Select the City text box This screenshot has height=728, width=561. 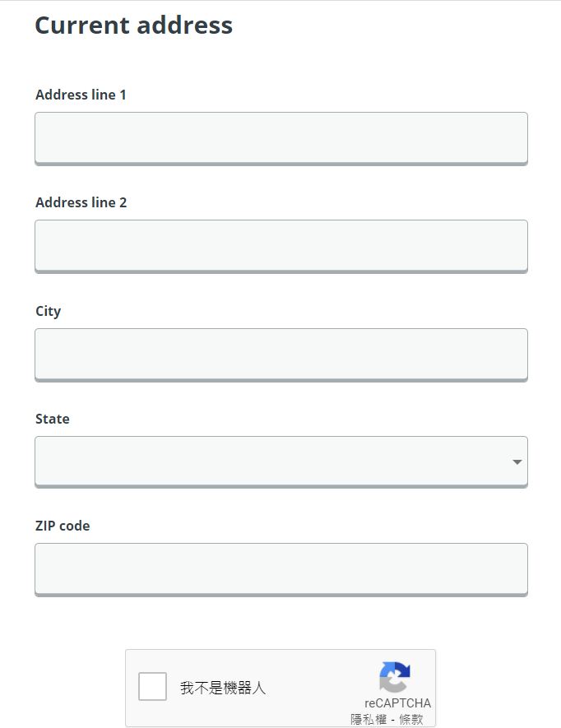[281, 355]
